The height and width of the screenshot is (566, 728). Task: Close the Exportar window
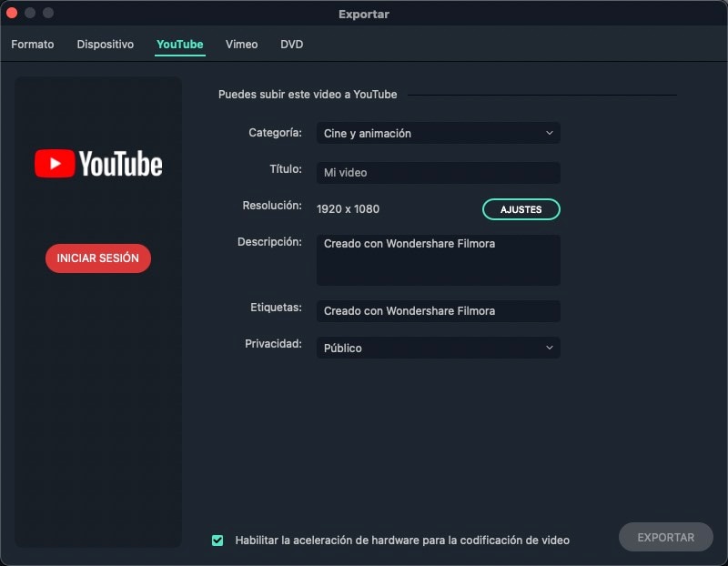(12, 13)
